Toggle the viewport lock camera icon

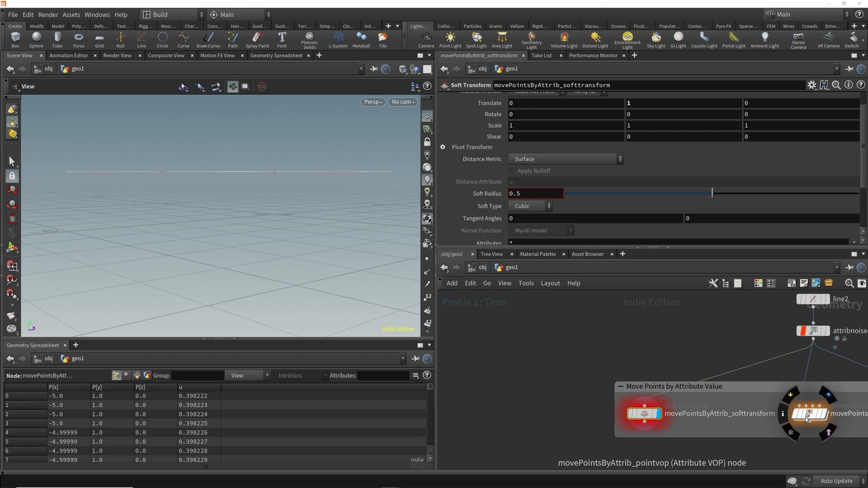(427, 142)
